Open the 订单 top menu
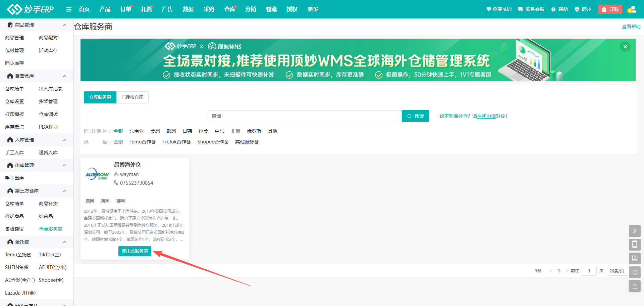The image size is (644, 306). (126, 9)
